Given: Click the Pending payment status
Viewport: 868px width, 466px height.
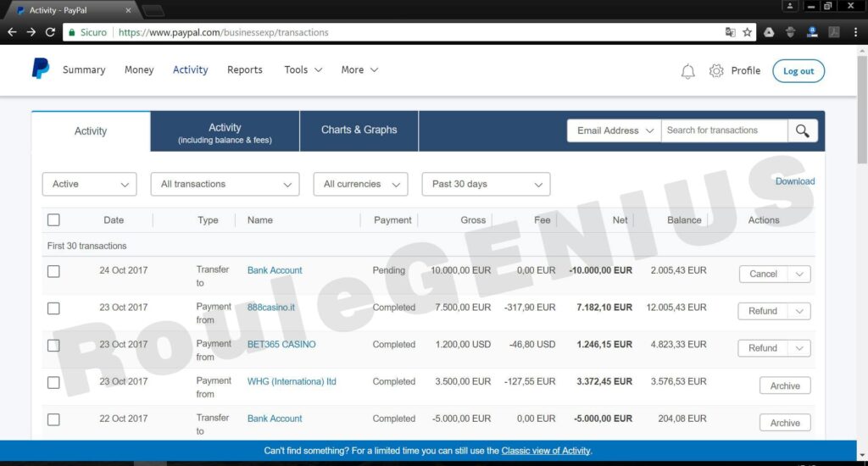Looking at the screenshot, I should [x=388, y=270].
